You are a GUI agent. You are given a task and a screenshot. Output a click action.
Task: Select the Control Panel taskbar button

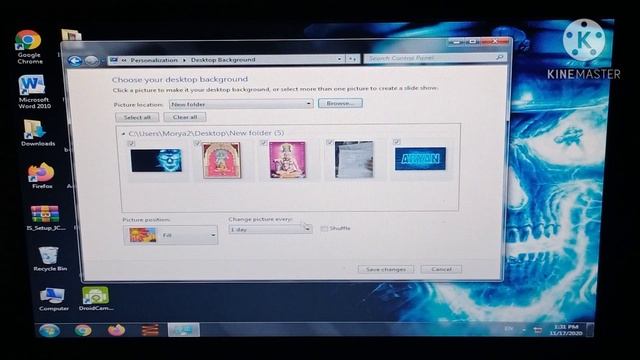(x=184, y=329)
